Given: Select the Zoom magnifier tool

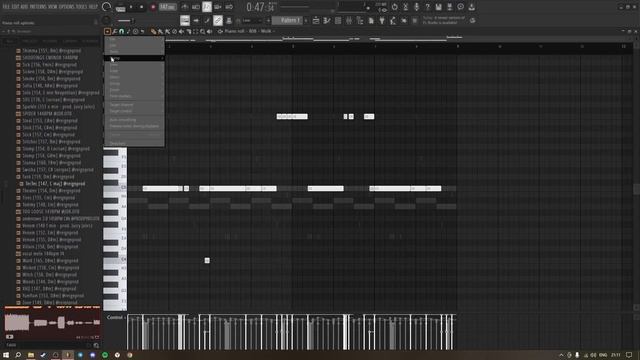Looking at the screenshot, I should click(x=202, y=31).
